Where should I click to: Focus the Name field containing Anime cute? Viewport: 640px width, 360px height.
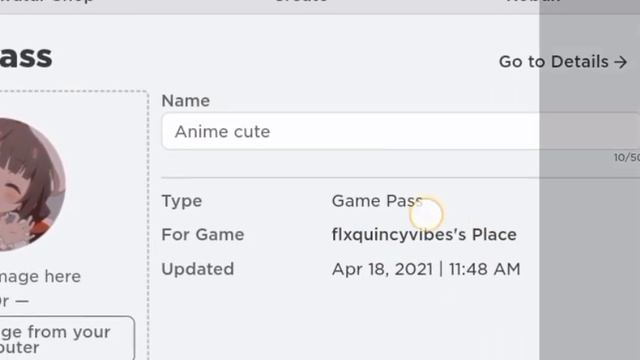tap(401, 131)
